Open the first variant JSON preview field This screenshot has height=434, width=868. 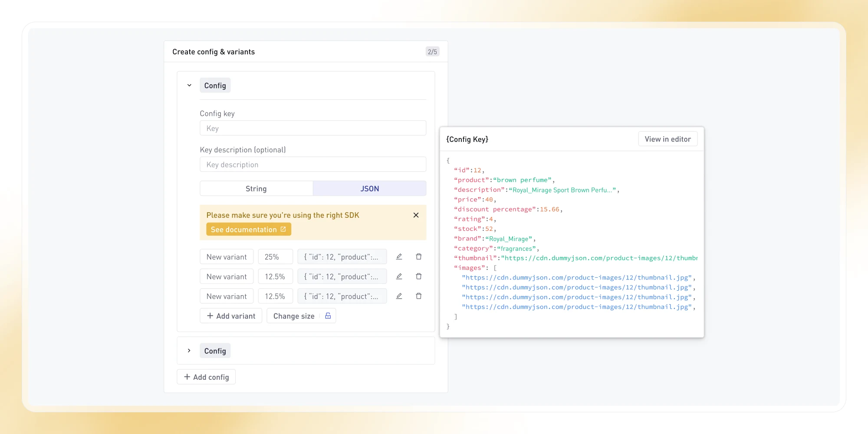click(342, 256)
